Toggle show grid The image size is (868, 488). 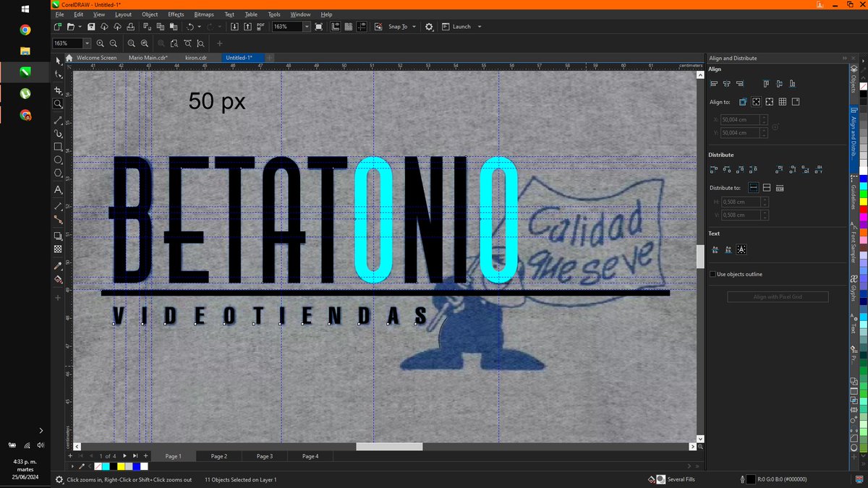(x=349, y=27)
